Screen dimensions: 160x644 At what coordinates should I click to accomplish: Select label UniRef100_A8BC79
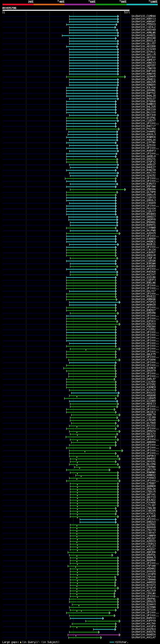143,415
